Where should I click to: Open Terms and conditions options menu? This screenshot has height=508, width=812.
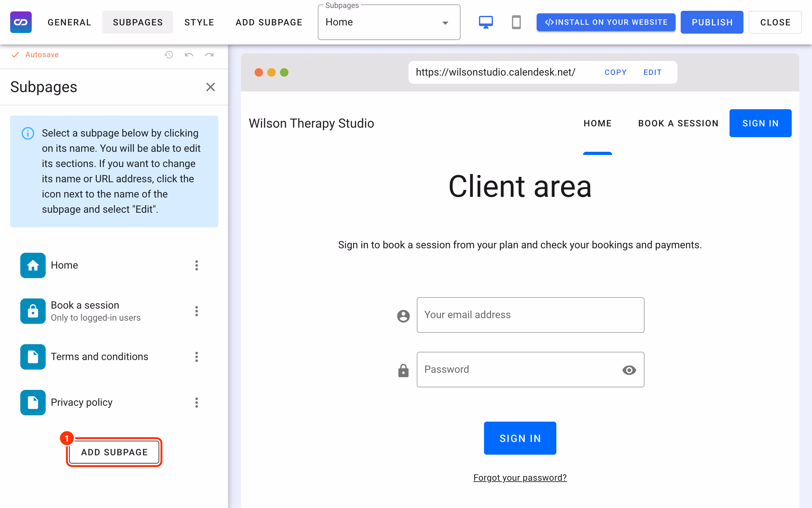click(197, 357)
